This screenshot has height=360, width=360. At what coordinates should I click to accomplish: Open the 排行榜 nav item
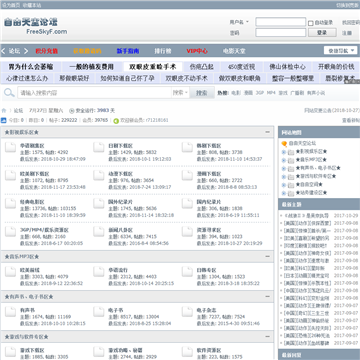[x=163, y=51]
